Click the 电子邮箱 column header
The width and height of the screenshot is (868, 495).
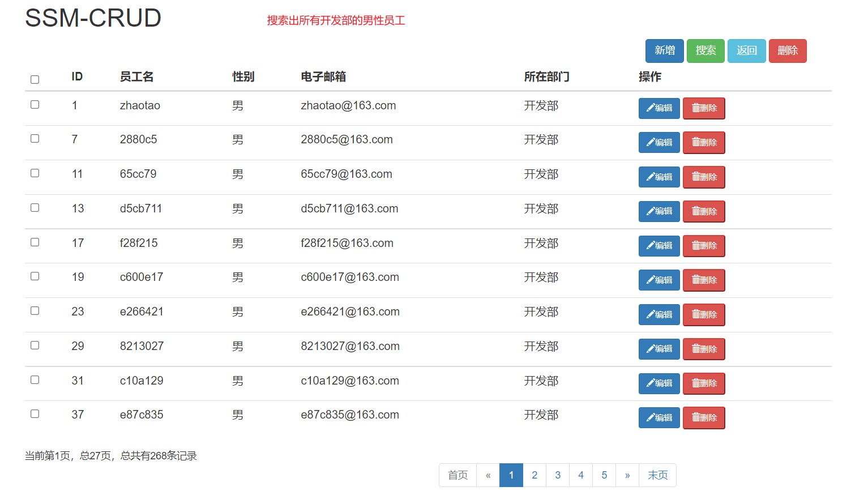click(323, 76)
